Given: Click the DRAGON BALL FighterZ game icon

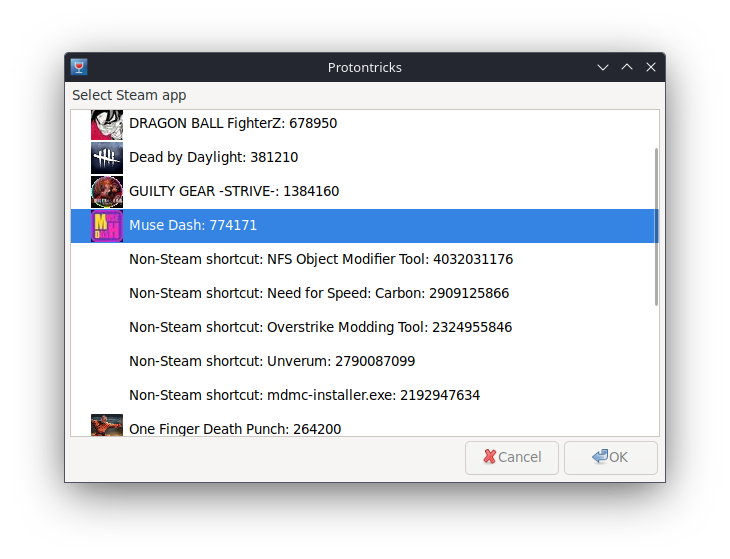Looking at the screenshot, I should (107, 125).
